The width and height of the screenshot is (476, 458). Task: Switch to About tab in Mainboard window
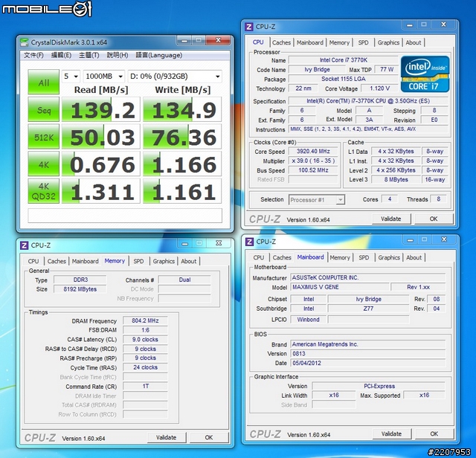tap(414, 257)
